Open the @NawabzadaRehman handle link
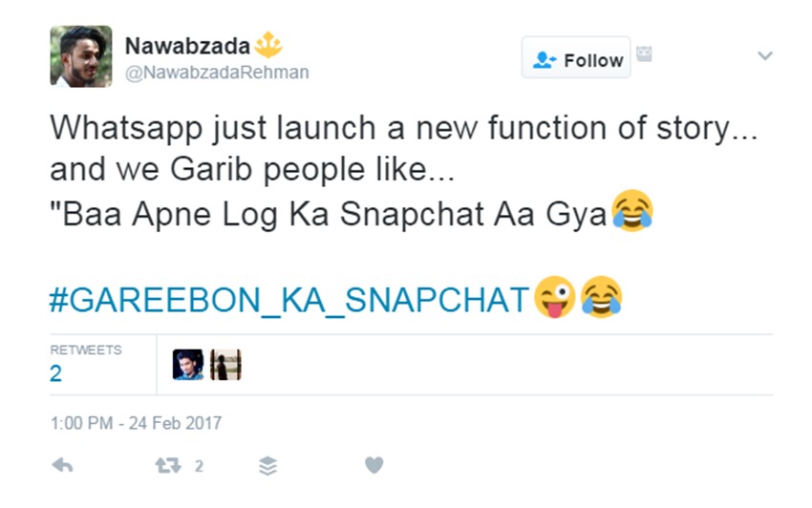Viewport: 812px width, 508px height. [x=217, y=73]
